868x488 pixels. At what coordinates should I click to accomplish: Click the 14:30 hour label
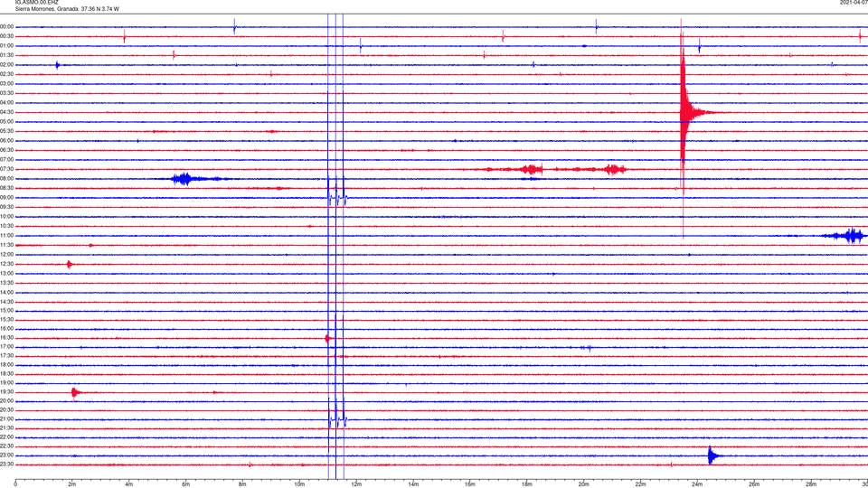click(x=7, y=302)
